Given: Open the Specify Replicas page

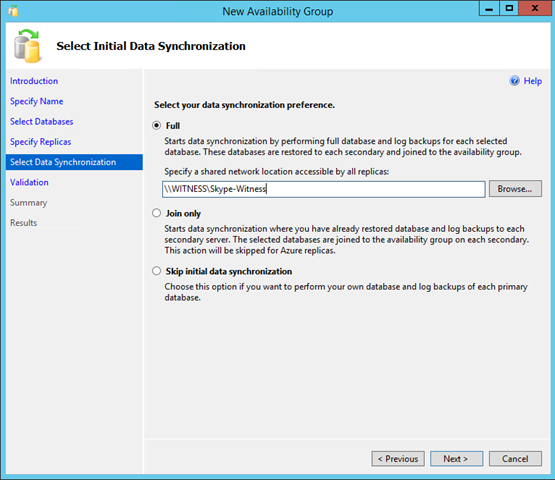Looking at the screenshot, I should [40, 142].
